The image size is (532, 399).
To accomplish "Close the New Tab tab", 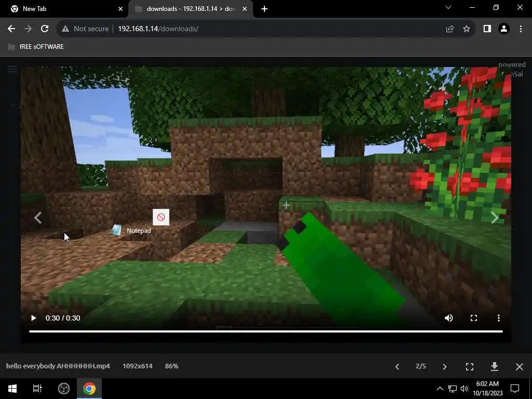I will tap(121, 9).
